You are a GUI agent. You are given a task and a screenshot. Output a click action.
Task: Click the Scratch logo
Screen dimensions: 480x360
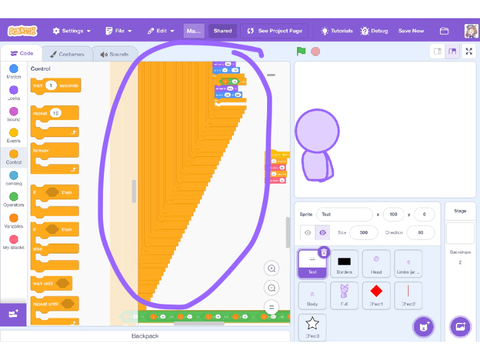coord(22,31)
